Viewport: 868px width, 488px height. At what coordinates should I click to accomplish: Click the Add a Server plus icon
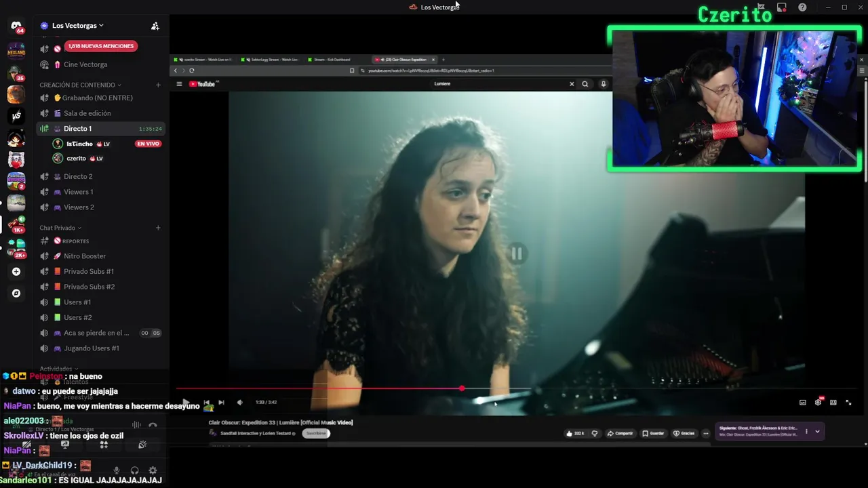click(16, 272)
